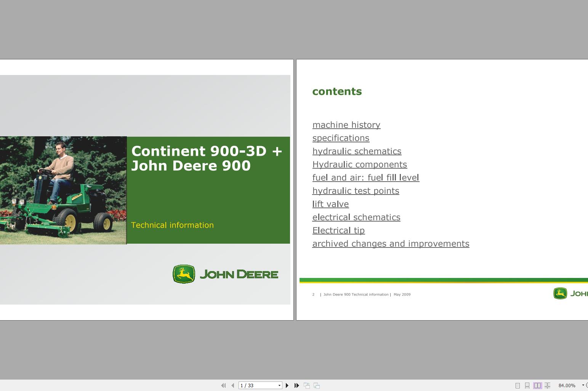The image size is (588, 391).
Task: Toggle the facing pages layout
Action: click(537, 385)
